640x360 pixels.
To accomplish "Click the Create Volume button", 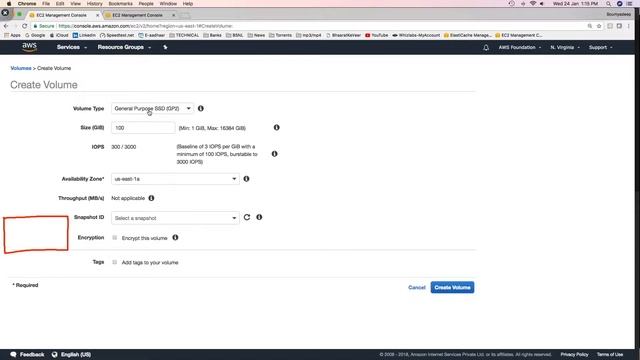I will [x=452, y=287].
